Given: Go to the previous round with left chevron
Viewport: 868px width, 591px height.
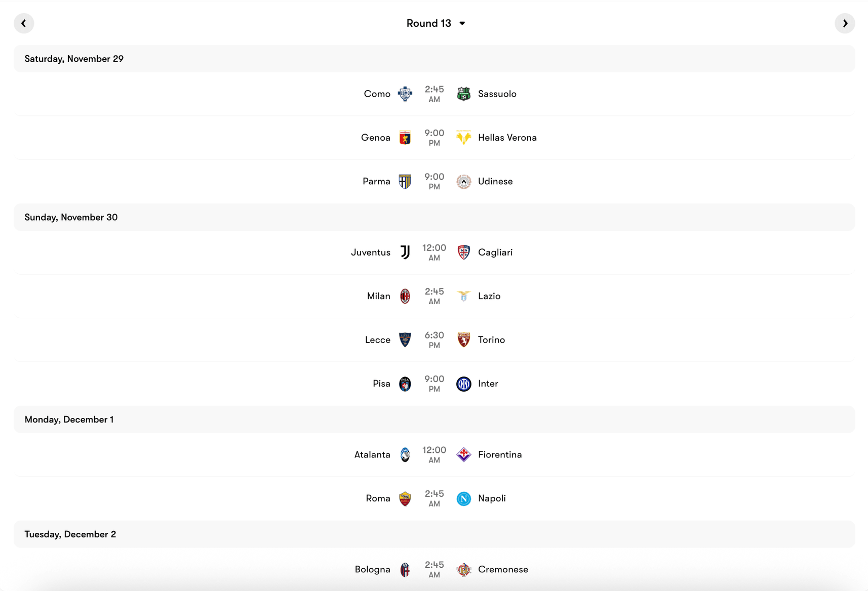Looking at the screenshot, I should tap(24, 23).
